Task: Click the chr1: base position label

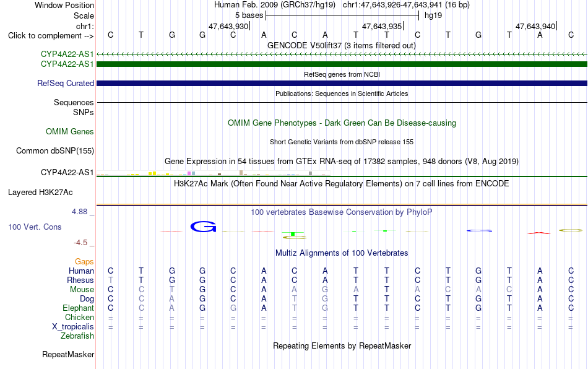Action: 85,26
